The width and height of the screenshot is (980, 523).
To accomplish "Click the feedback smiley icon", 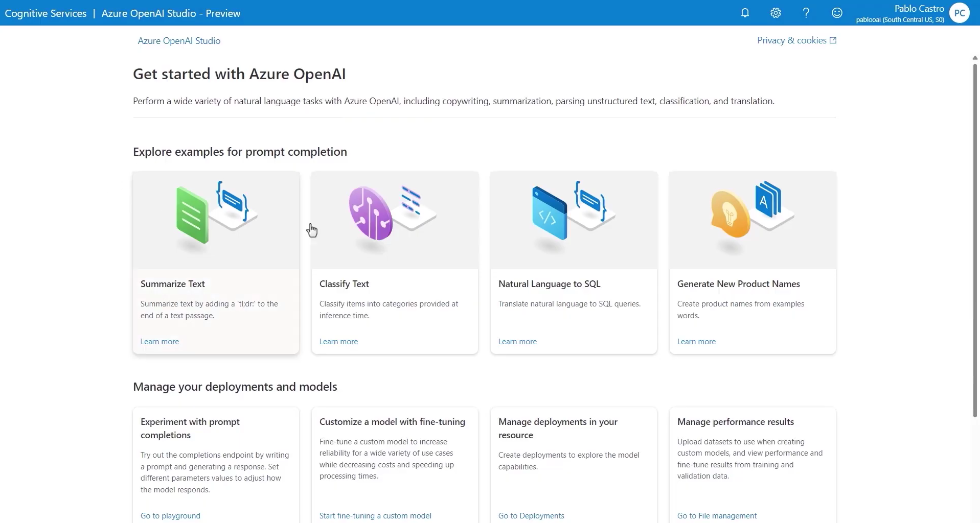I will pyautogui.click(x=837, y=13).
